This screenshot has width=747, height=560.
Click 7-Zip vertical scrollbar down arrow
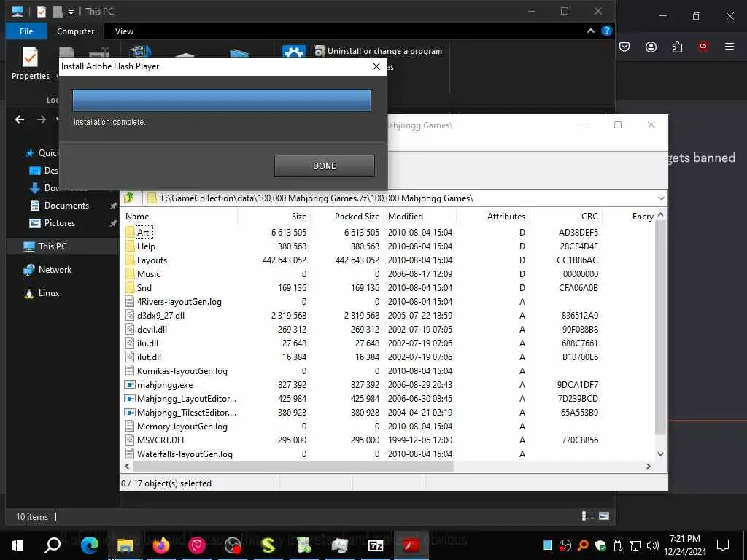click(x=660, y=454)
